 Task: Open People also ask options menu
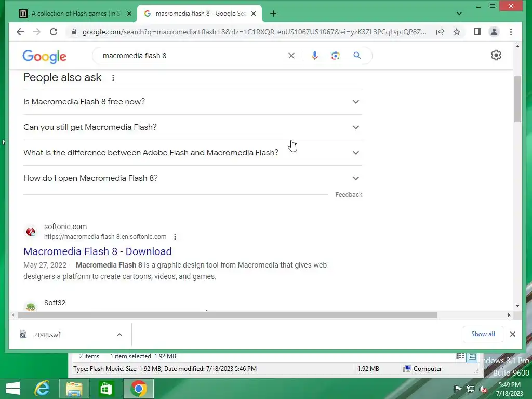click(x=113, y=78)
